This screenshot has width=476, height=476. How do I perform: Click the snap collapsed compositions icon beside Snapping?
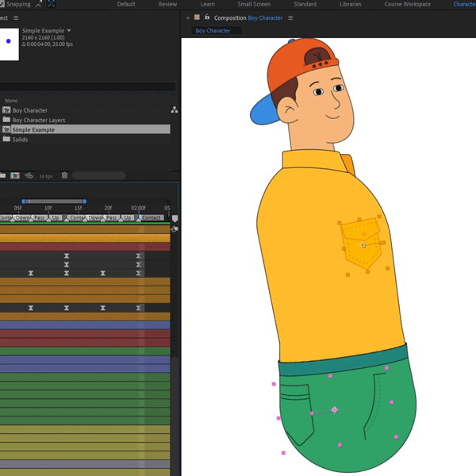tap(39, 4)
